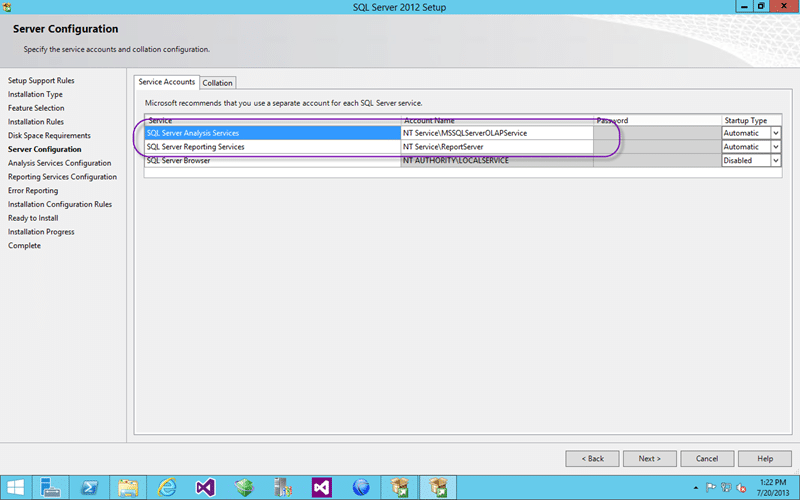Click the network status tray icon

point(726,488)
